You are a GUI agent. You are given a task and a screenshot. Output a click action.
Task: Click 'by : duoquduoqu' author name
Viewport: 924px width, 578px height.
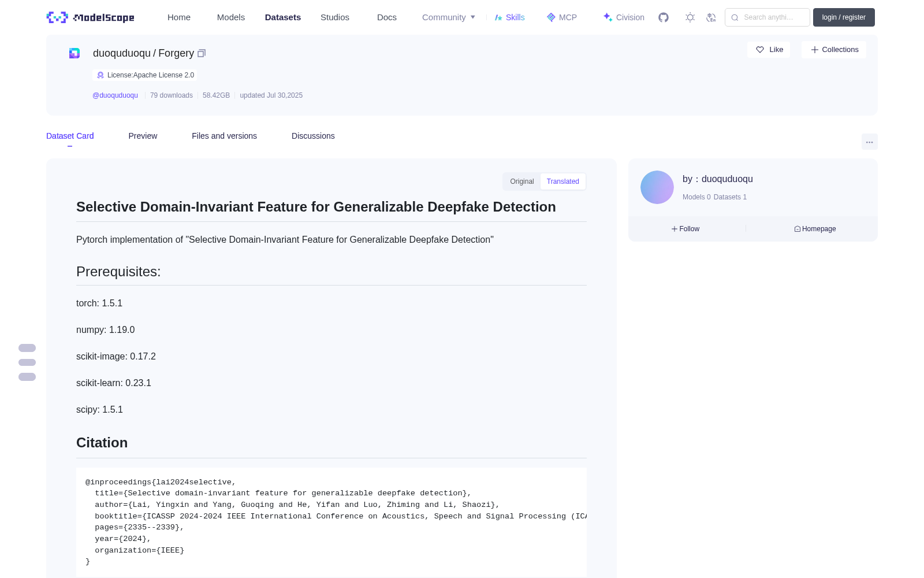coord(718,179)
